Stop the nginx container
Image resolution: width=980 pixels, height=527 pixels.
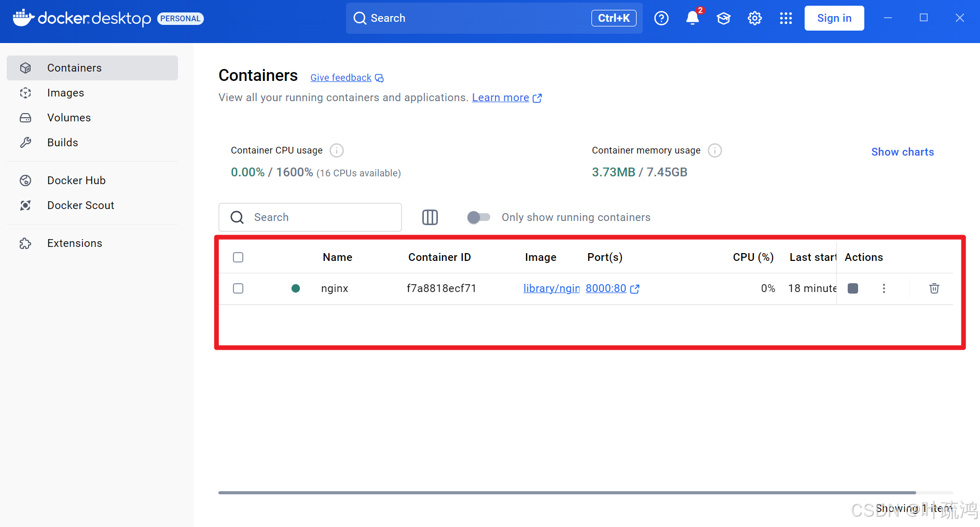(x=852, y=288)
